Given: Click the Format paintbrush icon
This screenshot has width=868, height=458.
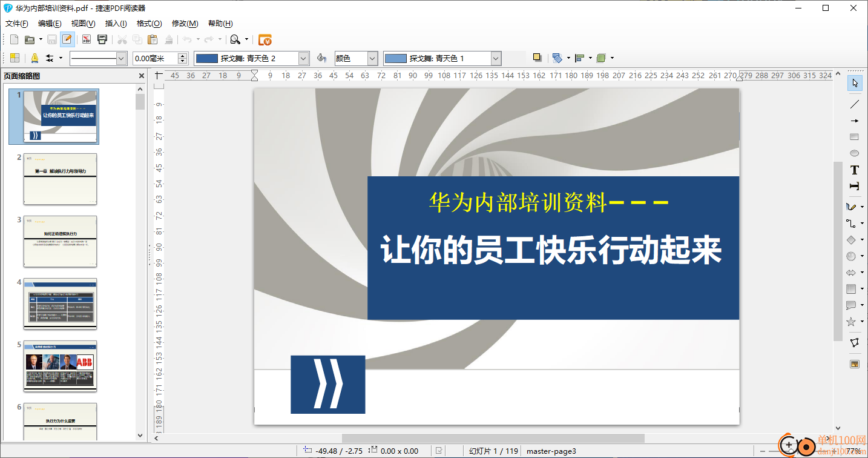Looking at the screenshot, I should click(x=169, y=40).
